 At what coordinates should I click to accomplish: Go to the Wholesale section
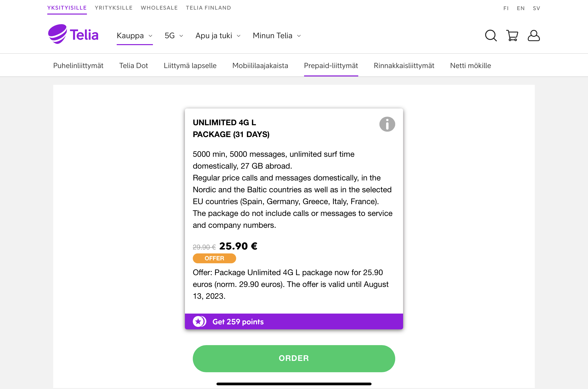click(159, 8)
